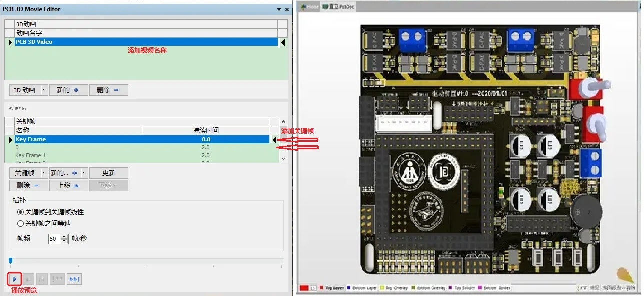Screen dimensions: 644x296
Task: Click 上移 to move keyframe up
Action: coord(68,185)
